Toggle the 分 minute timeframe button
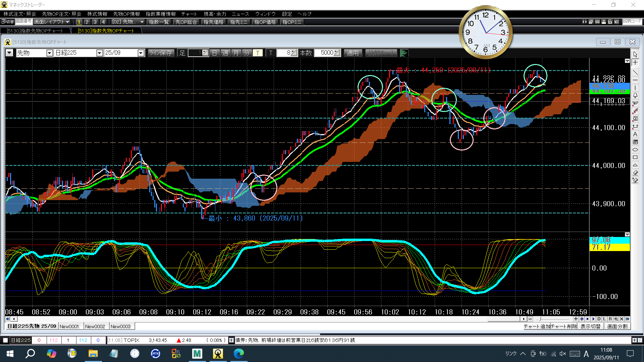Screen dimensions: 644x362 pyautogui.click(x=247, y=53)
